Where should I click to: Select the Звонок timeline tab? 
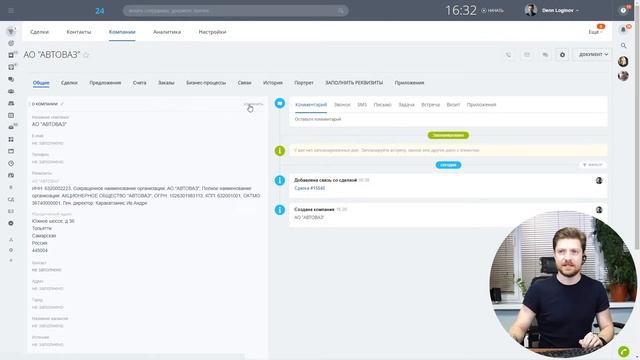click(x=342, y=105)
